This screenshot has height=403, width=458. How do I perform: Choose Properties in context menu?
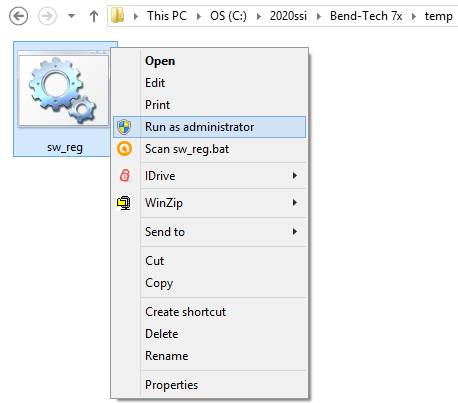pos(171,385)
